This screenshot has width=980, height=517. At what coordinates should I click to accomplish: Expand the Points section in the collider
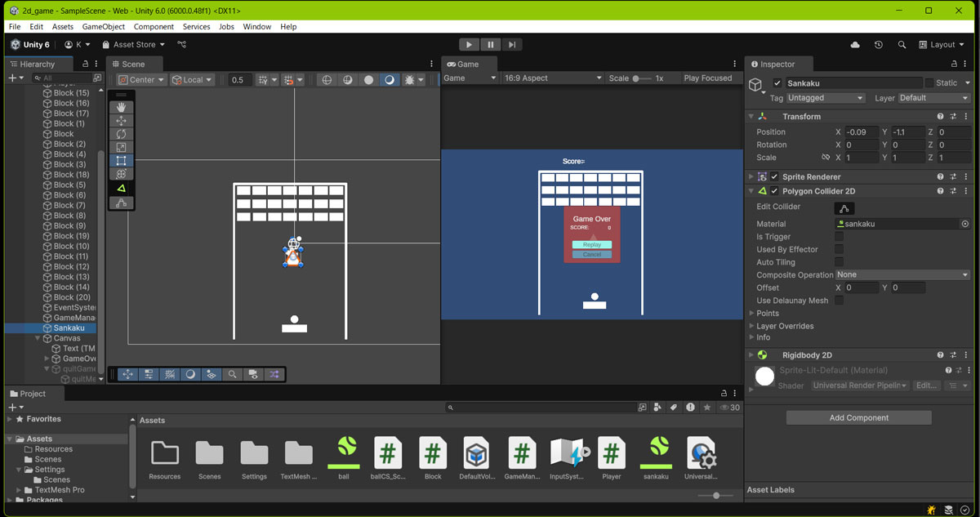click(767, 314)
